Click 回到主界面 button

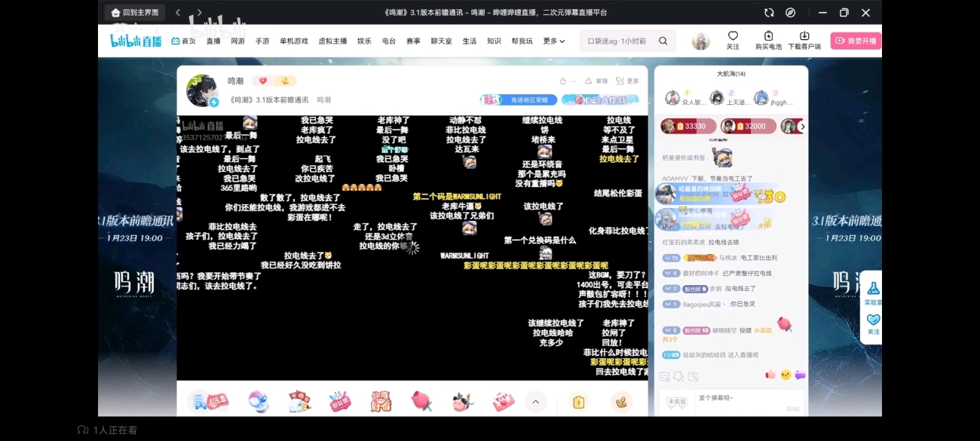click(134, 12)
